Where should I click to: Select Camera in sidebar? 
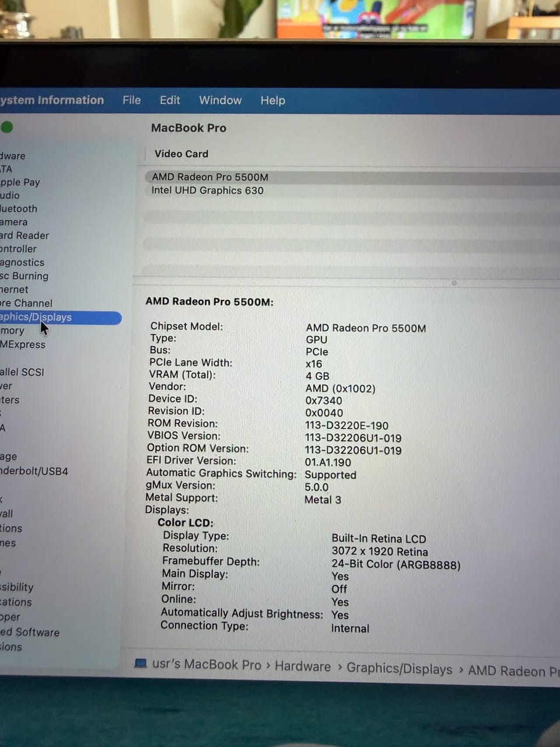tap(14, 222)
